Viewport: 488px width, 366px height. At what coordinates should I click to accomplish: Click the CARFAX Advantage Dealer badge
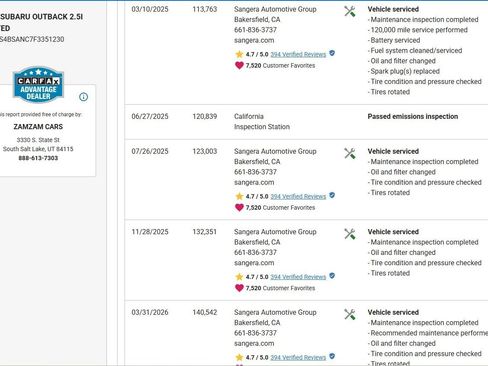(38, 85)
